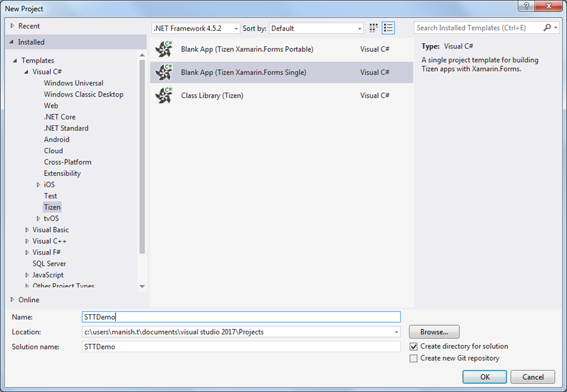Click the template tree vertical scrollbar
This screenshot has height=392, width=567.
click(142, 157)
